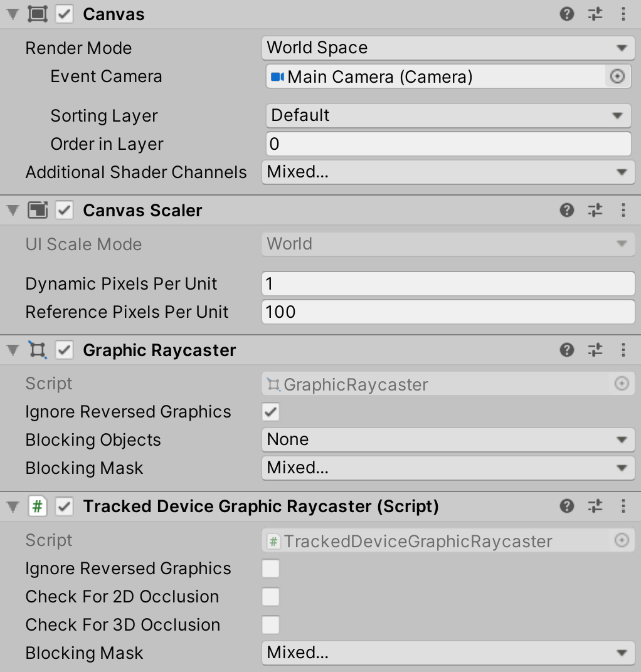Click the Graphic Raycaster help icon
The image size is (641, 672).
pos(566,350)
